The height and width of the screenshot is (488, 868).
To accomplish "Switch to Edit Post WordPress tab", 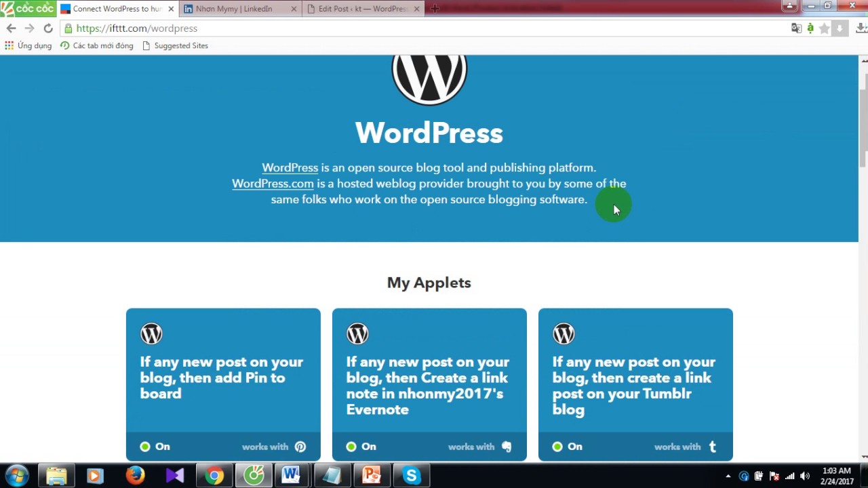I will [x=363, y=9].
